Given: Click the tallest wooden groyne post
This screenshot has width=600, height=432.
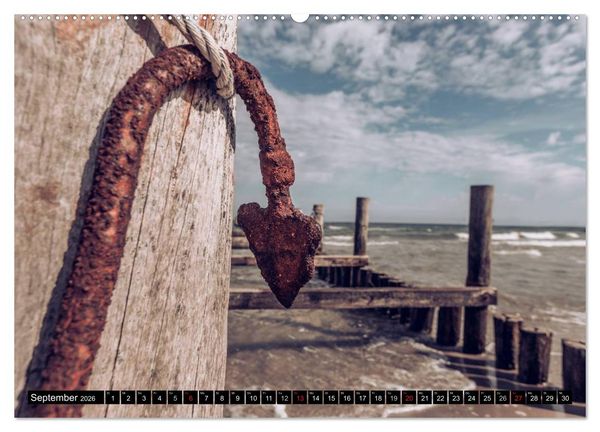Looking at the screenshot, I should [478, 269].
